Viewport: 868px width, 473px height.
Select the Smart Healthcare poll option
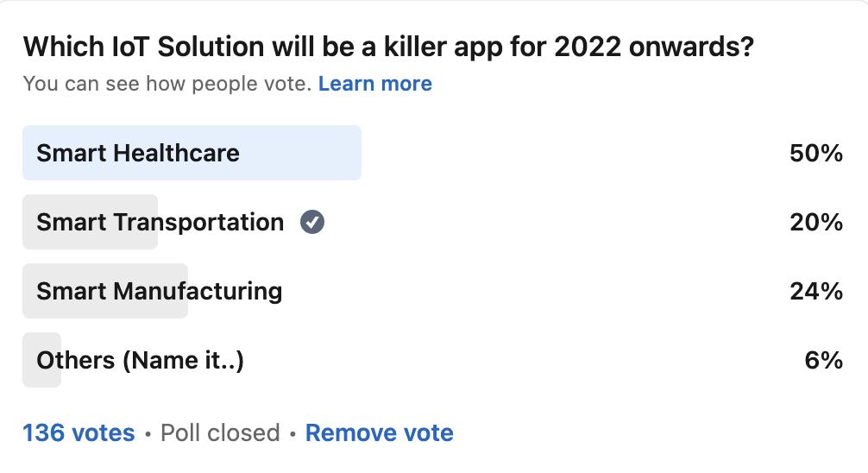[138, 154]
